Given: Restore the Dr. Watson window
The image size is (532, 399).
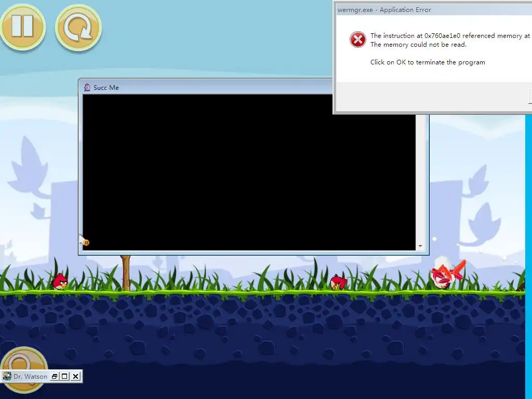Looking at the screenshot, I should click(54, 376).
